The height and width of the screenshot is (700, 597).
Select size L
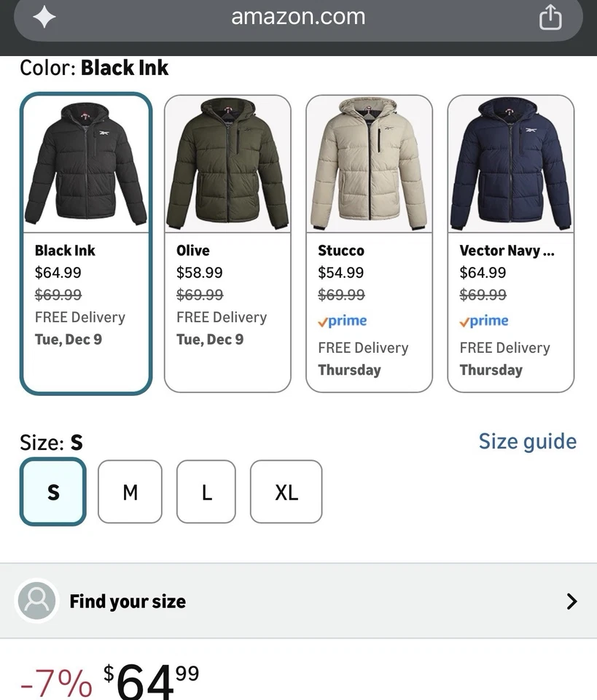click(x=206, y=492)
